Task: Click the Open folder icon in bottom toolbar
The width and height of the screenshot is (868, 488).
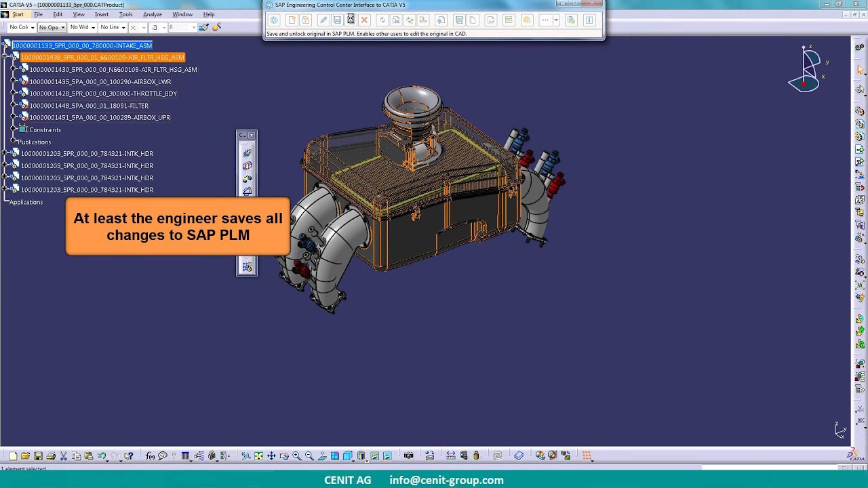Action: pyautogui.click(x=25, y=455)
